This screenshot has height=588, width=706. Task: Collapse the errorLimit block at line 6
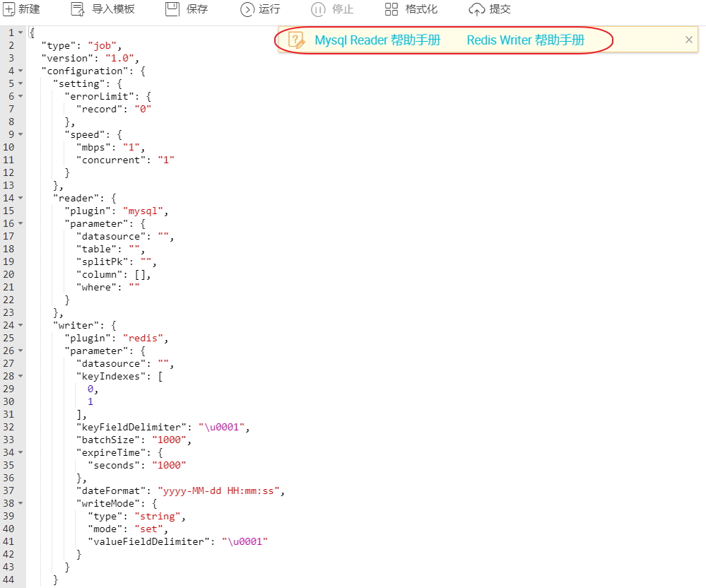click(x=20, y=96)
